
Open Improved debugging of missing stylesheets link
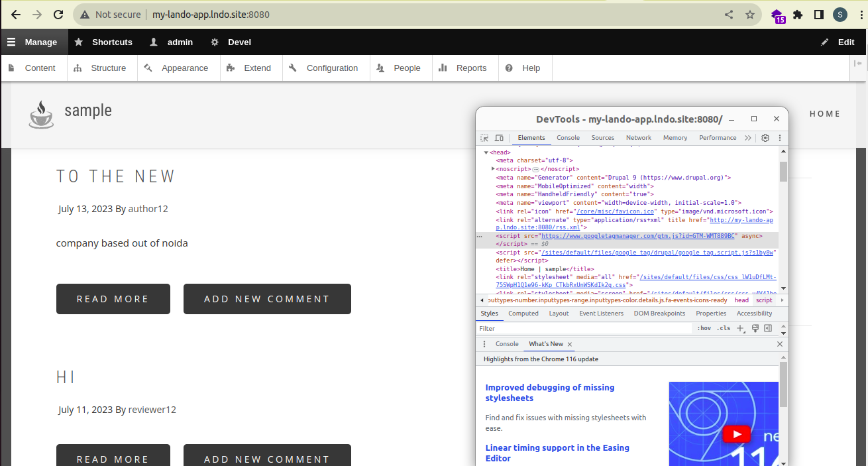(x=550, y=392)
